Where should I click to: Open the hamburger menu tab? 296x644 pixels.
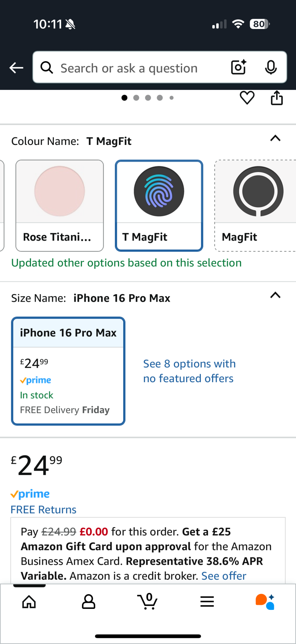pos(207,601)
